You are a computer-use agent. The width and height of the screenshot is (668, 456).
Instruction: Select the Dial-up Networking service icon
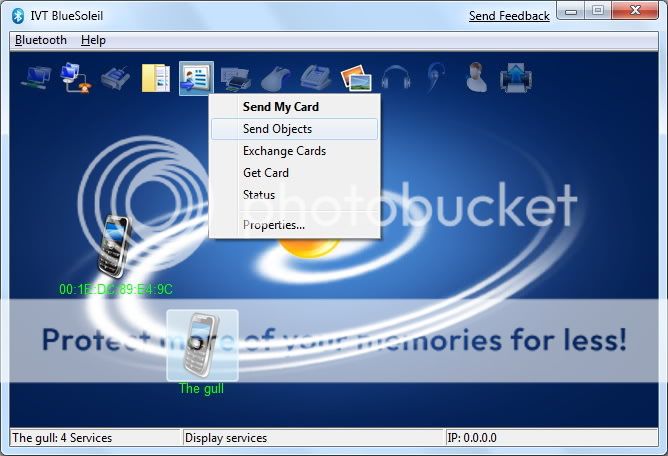[x=76, y=78]
